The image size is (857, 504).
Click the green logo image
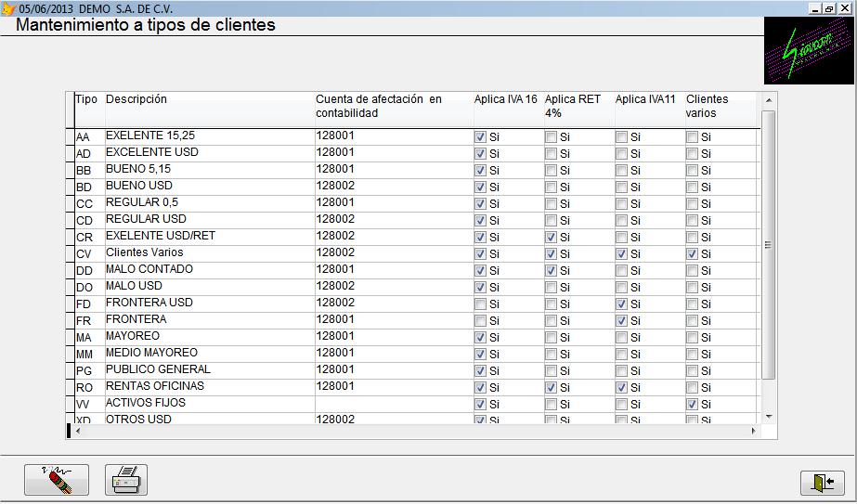click(x=809, y=51)
